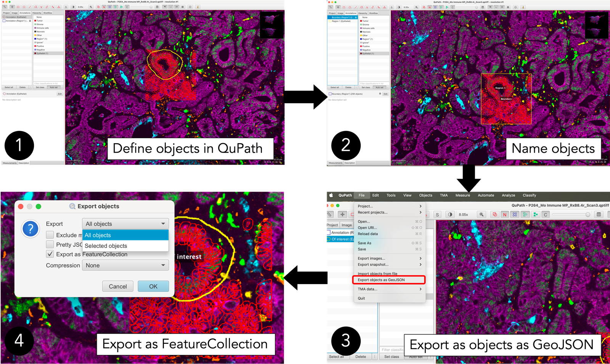Enable the Pretty JSON checkbox

click(50, 244)
